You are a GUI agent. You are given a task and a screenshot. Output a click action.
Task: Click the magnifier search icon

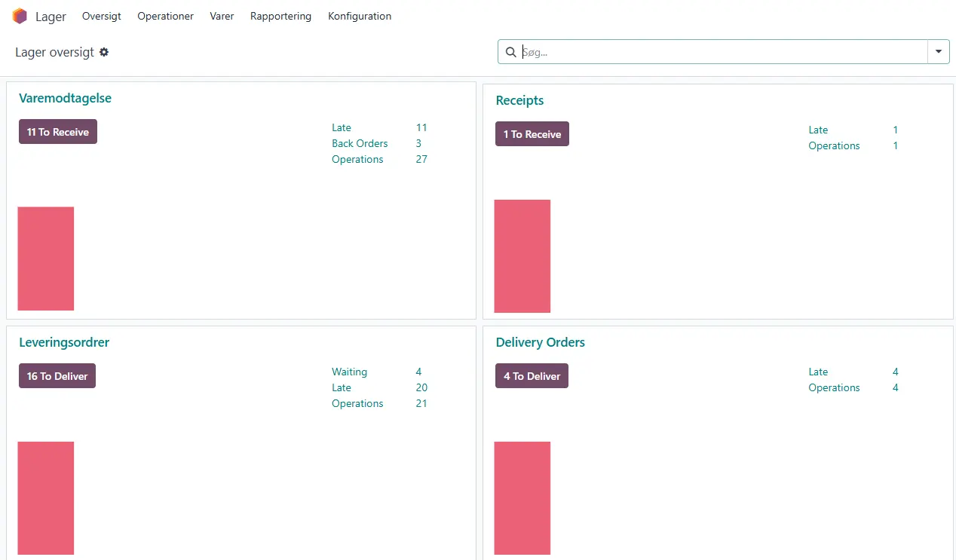(x=510, y=52)
